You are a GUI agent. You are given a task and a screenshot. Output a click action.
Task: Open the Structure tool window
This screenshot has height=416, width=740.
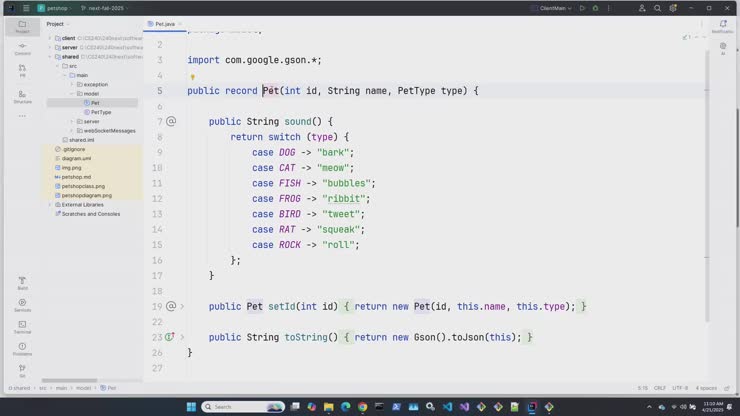click(22, 97)
